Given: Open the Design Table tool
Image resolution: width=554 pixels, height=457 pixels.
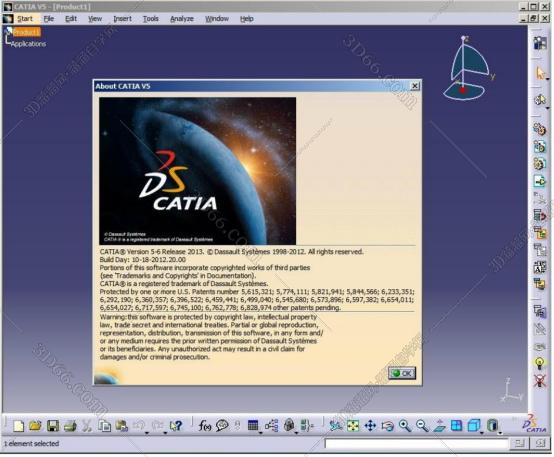Looking at the screenshot, I should coord(253,425).
